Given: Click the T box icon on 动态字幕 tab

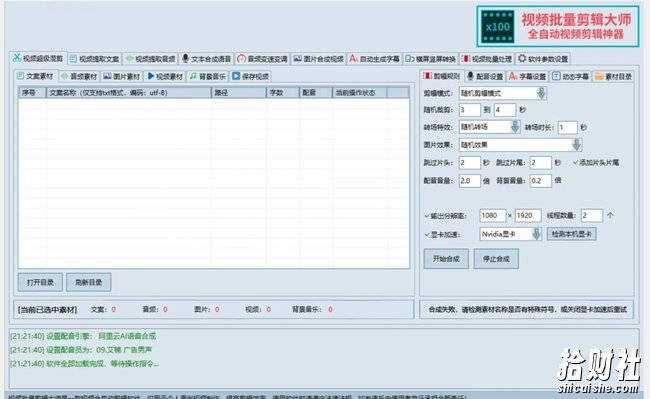Looking at the screenshot, I should pos(556,76).
